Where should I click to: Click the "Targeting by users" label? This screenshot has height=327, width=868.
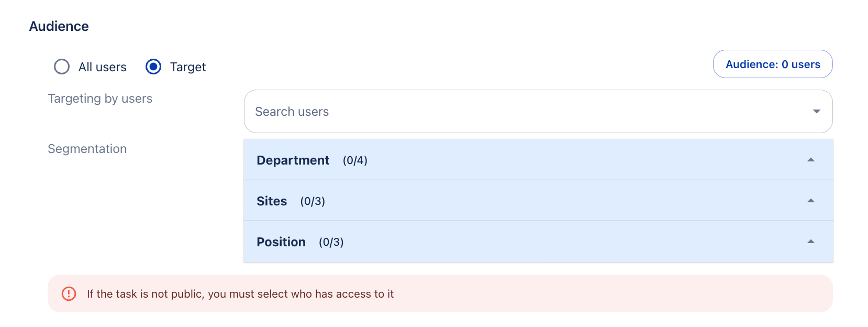pyautogui.click(x=100, y=99)
